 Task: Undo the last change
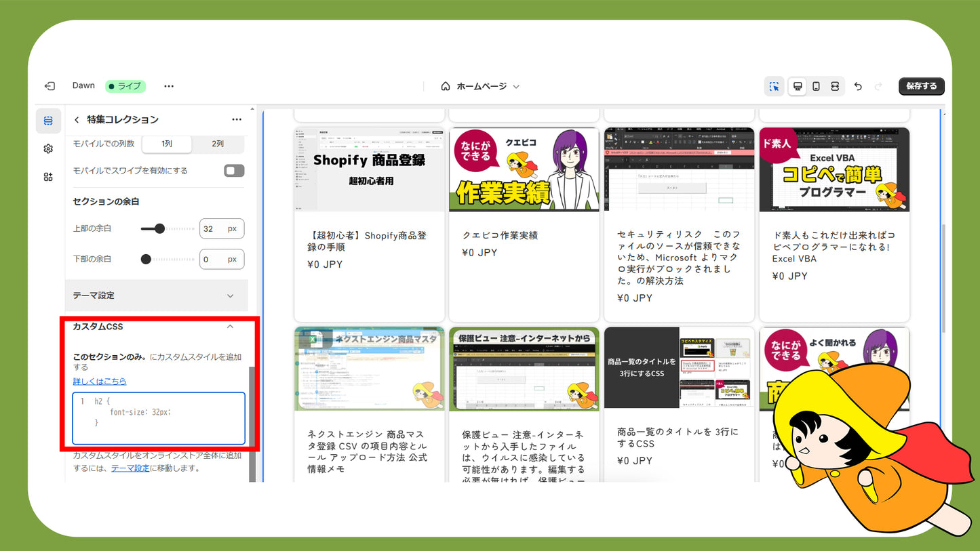click(x=858, y=86)
